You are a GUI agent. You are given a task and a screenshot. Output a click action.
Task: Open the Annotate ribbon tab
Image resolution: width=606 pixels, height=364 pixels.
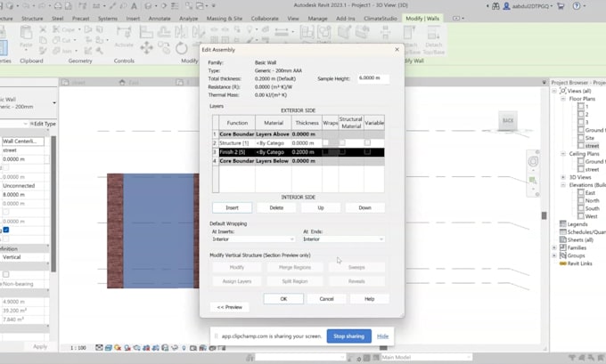pos(160,18)
